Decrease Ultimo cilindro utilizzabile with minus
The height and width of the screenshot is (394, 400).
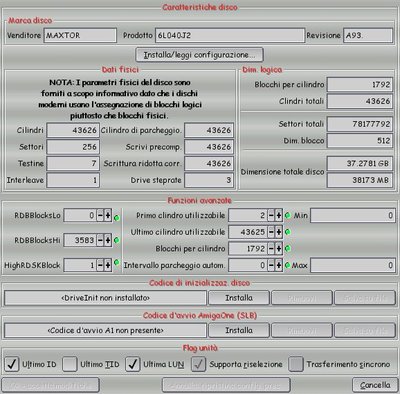coord(271,232)
